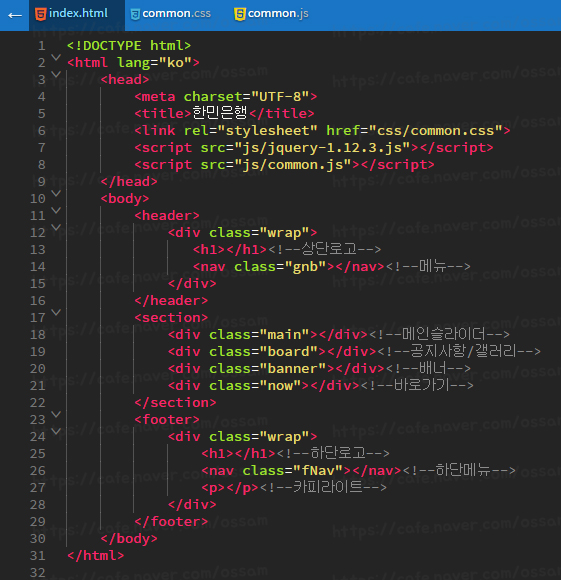Click the back arrow icon

coord(15,16)
